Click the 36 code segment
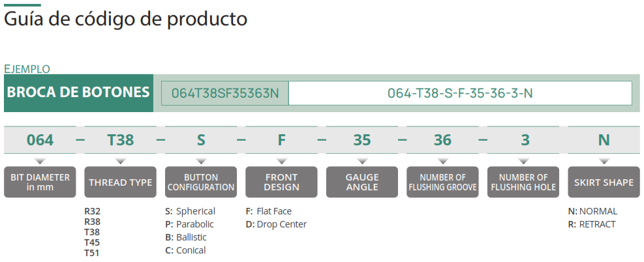The image size is (644, 262). point(442,140)
